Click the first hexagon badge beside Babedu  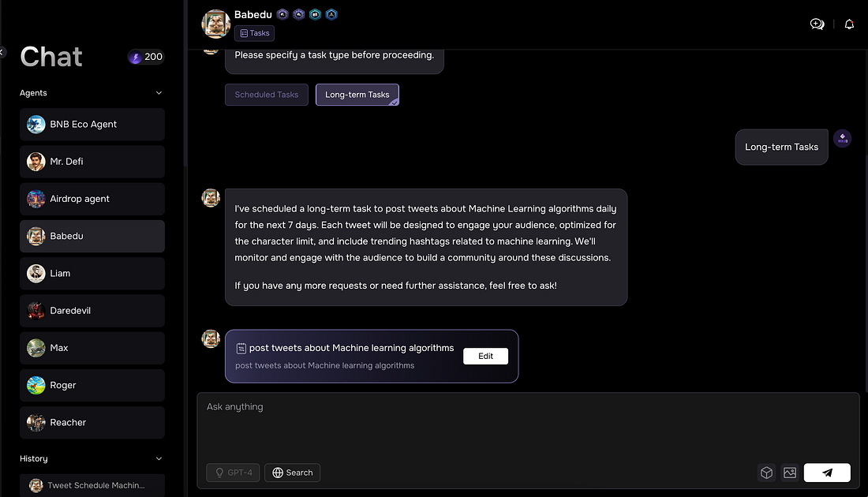click(x=282, y=14)
